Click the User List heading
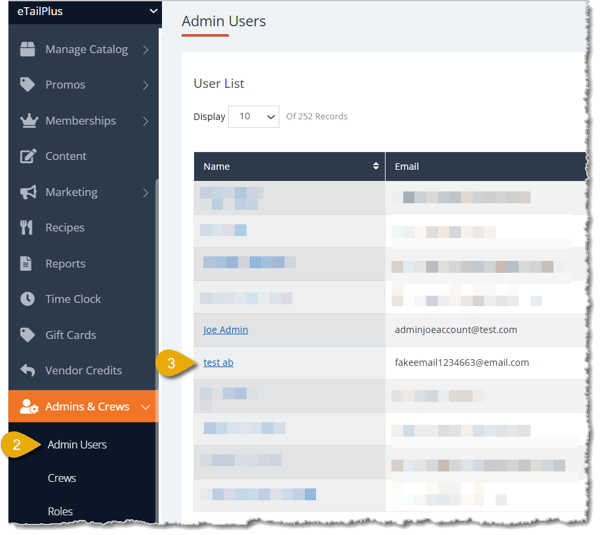The width and height of the screenshot is (600, 535). pyautogui.click(x=219, y=84)
